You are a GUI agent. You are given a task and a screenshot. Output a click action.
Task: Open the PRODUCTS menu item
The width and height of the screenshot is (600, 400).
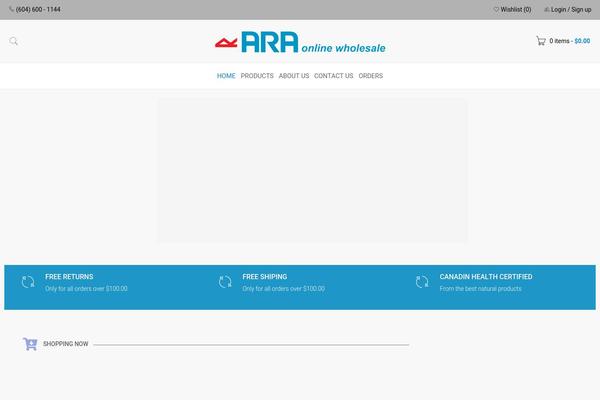[257, 76]
